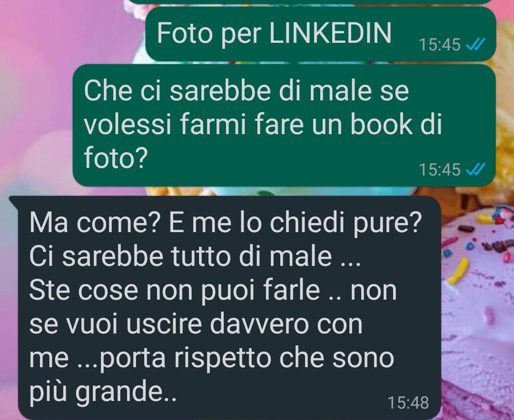Tap the 15:48 timestamp on received message

coord(408,402)
